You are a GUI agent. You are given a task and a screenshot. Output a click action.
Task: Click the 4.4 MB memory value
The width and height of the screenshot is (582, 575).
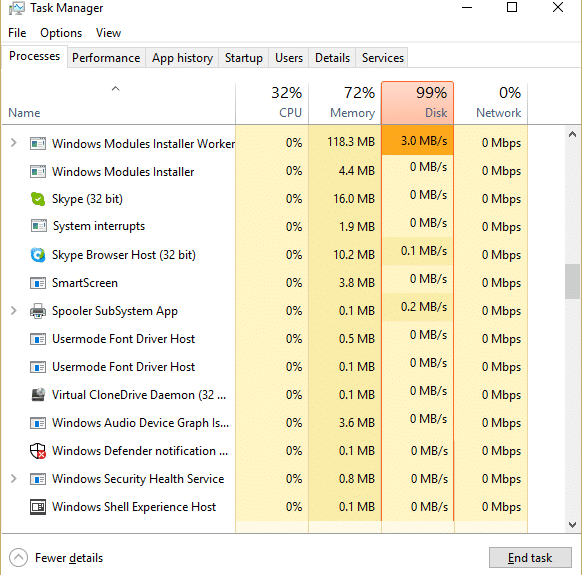click(x=357, y=171)
